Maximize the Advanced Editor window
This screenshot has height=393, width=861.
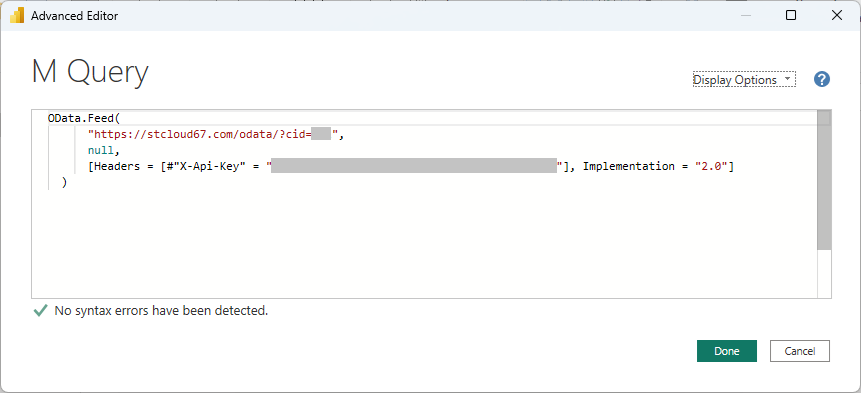791,15
